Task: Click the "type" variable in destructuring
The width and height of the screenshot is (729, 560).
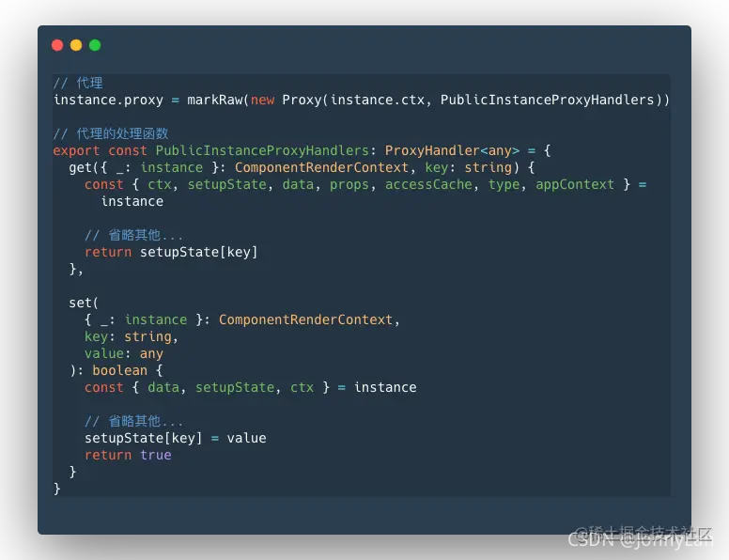Action: click(x=504, y=185)
